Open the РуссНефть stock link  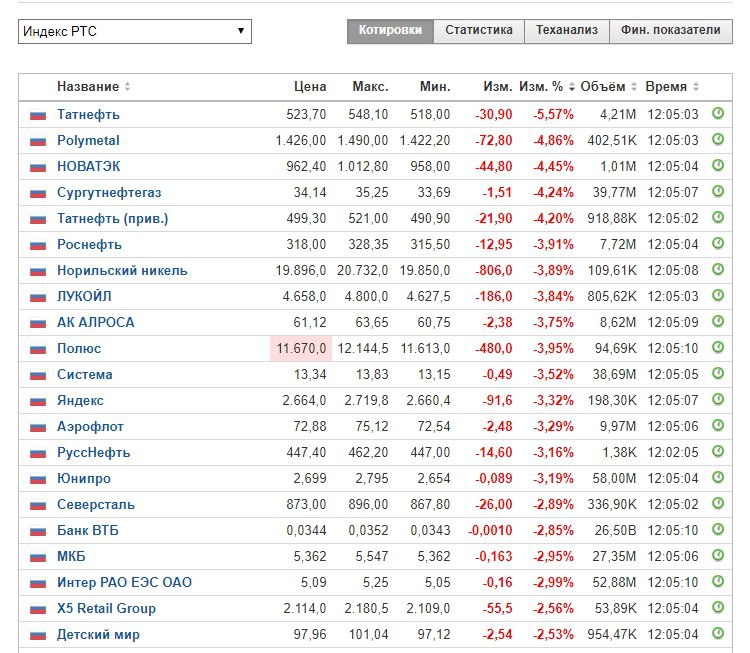point(93,453)
